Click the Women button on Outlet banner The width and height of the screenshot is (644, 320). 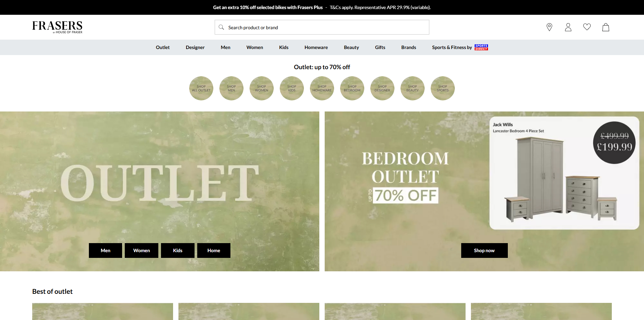click(142, 250)
